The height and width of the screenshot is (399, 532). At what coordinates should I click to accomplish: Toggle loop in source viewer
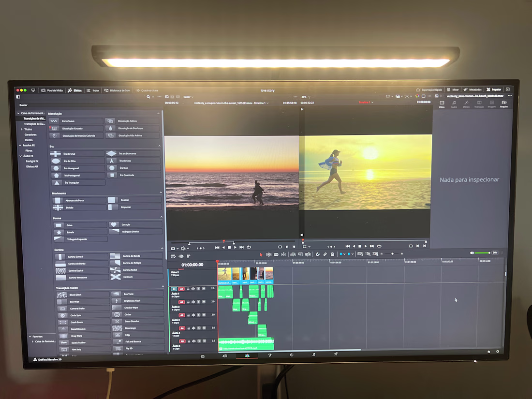[x=249, y=247]
